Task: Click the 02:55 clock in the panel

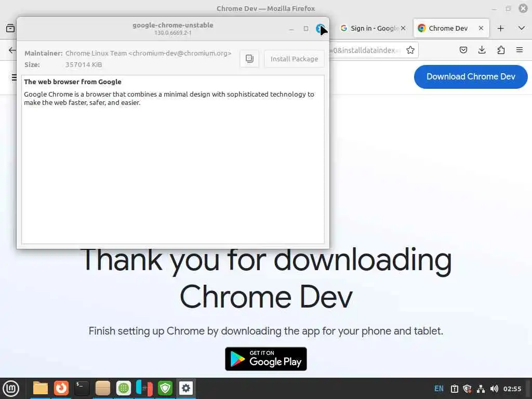Action: [512, 389]
